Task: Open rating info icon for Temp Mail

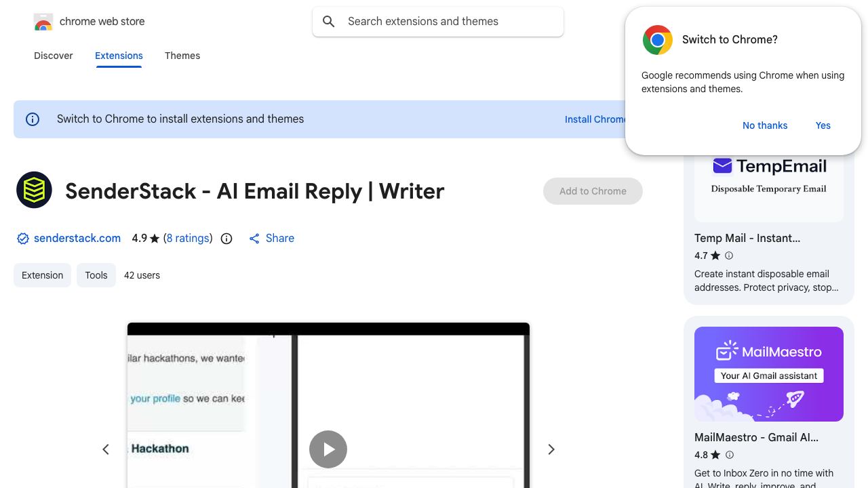Action: point(729,256)
